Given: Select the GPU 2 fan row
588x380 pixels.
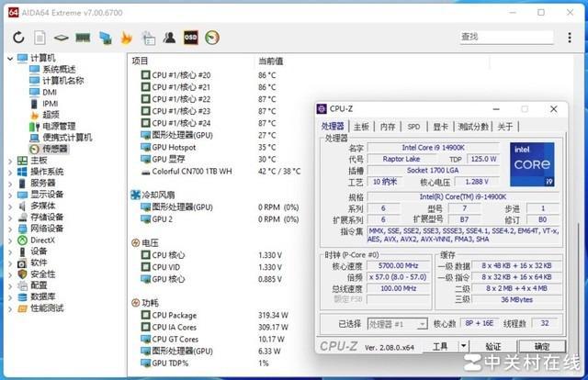Looking at the screenshot, I should tap(220, 219).
